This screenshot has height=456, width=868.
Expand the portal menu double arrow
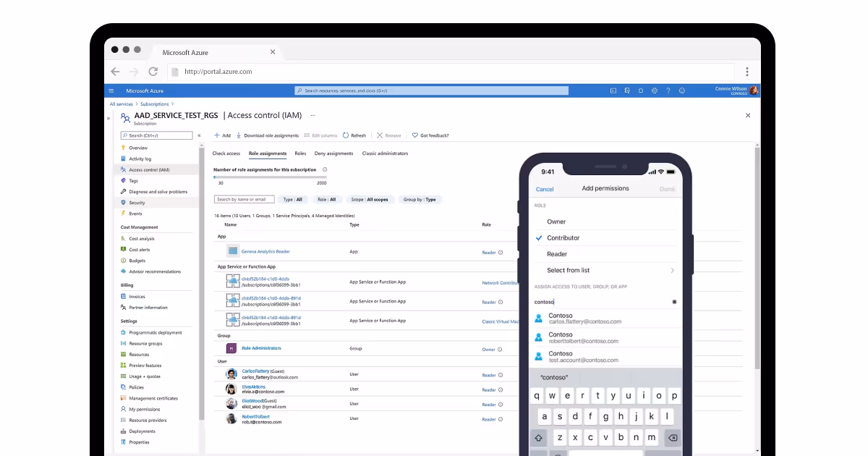click(109, 117)
